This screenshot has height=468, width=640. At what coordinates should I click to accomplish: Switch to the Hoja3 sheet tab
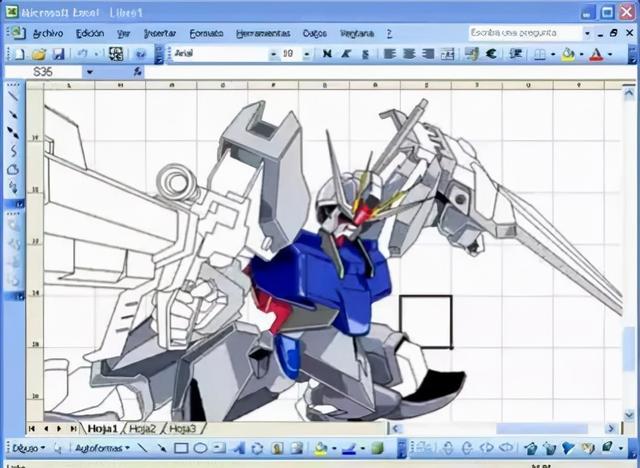[182, 428]
